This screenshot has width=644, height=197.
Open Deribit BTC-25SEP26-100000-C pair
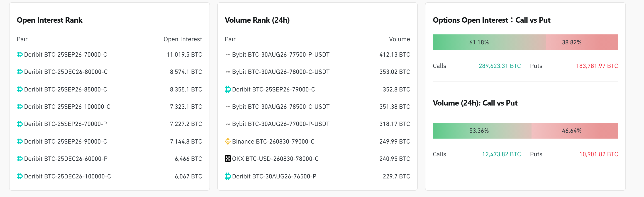point(67,107)
